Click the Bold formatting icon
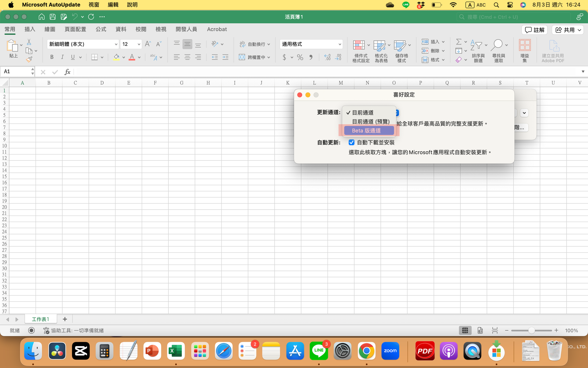The image size is (588, 368). click(x=52, y=57)
